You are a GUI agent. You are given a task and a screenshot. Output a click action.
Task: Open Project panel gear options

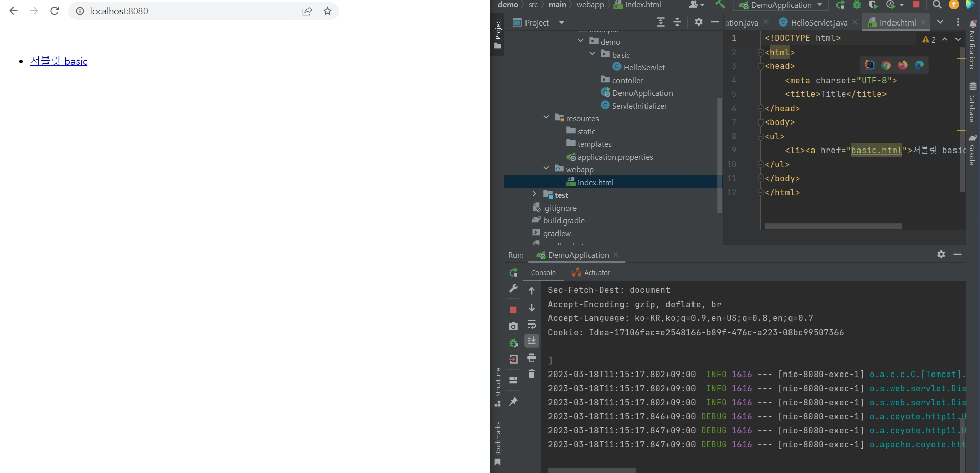(x=699, y=22)
